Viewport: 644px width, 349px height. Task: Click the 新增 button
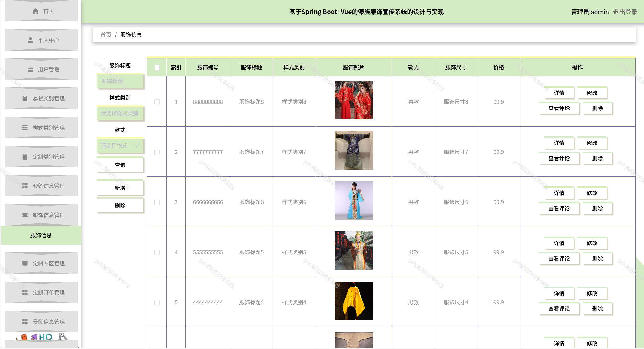tap(120, 188)
